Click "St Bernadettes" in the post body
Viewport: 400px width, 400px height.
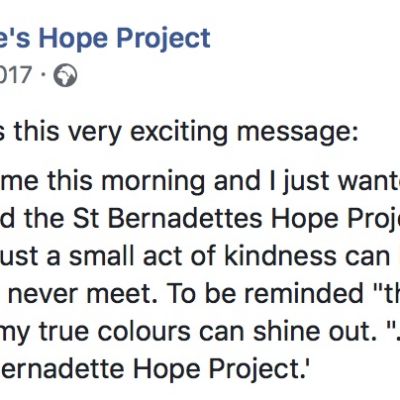(167, 219)
